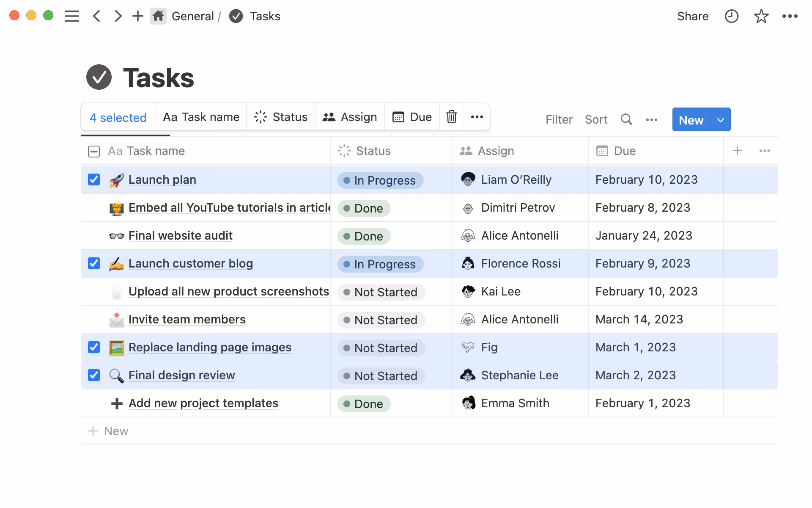Open table options via the header ellipsis
Viewport: 812px width, 508px height.
[765, 151]
